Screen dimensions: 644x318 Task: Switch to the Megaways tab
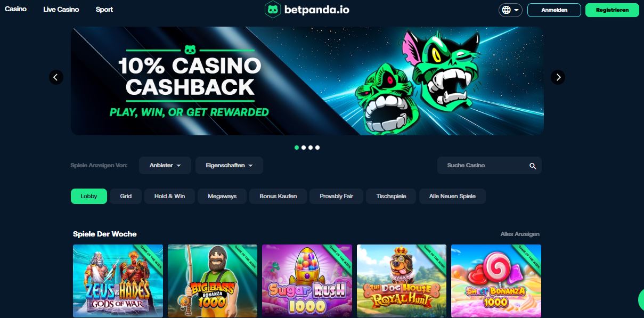coord(222,196)
